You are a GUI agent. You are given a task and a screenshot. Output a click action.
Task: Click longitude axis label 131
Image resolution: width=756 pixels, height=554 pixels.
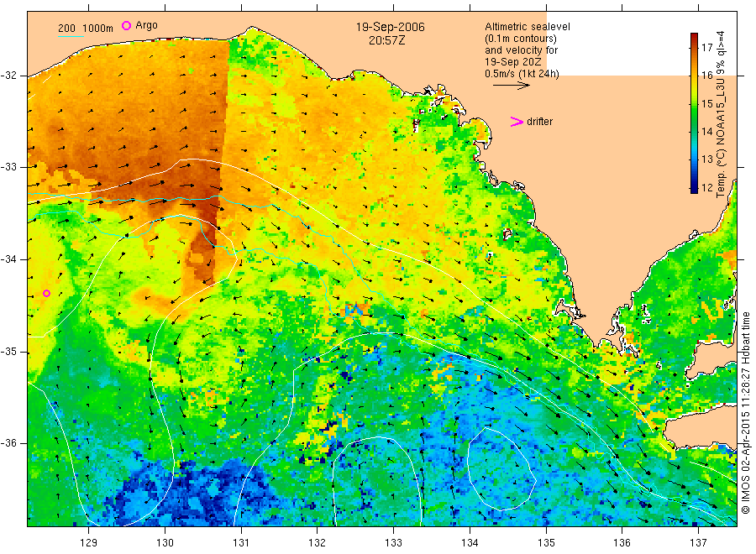coord(241,543)
